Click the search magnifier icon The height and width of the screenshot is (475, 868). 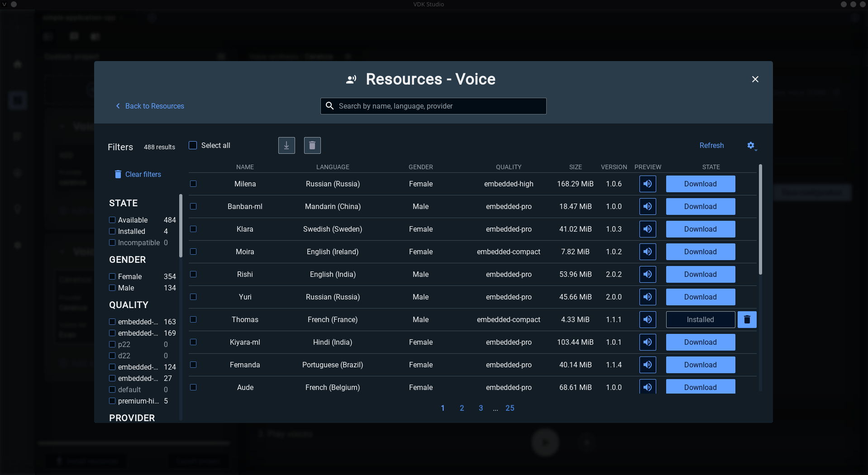[330, 106]
